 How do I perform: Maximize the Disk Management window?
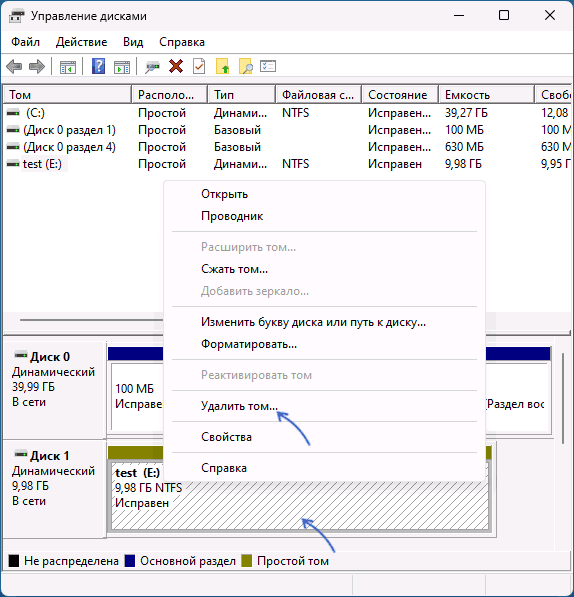click(x=504, y=16)
